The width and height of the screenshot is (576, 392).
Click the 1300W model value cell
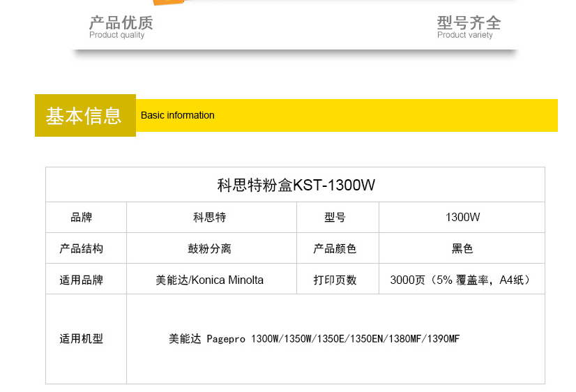[x=462, y=217]
